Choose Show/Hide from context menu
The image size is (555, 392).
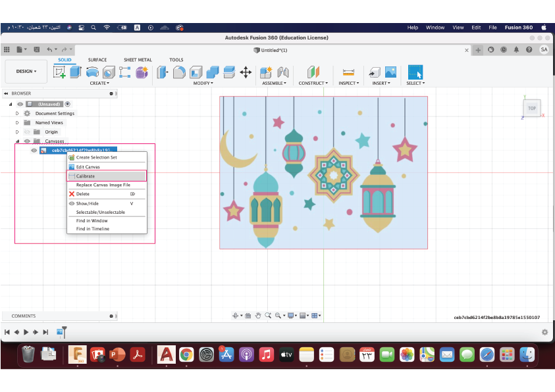click(107, 203)
